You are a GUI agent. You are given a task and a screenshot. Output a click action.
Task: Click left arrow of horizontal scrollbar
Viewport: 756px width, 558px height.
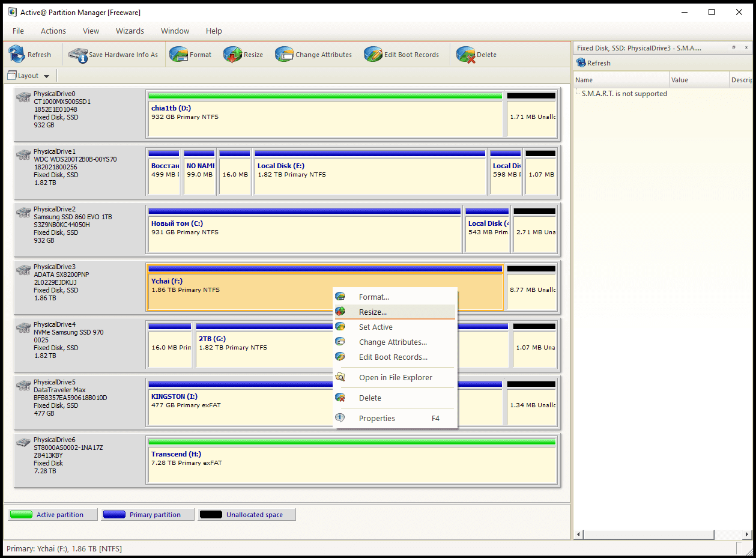tap(579, 534)
